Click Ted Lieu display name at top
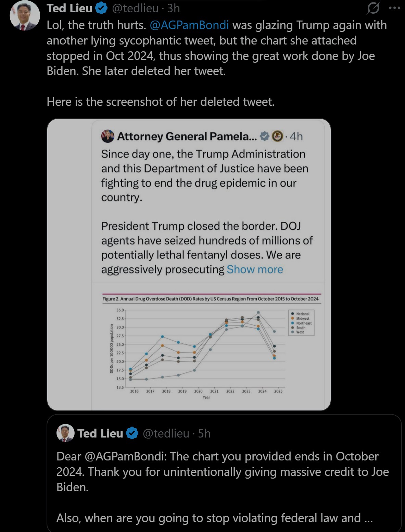Screen dimensions: 405x532 pos(69,8)
